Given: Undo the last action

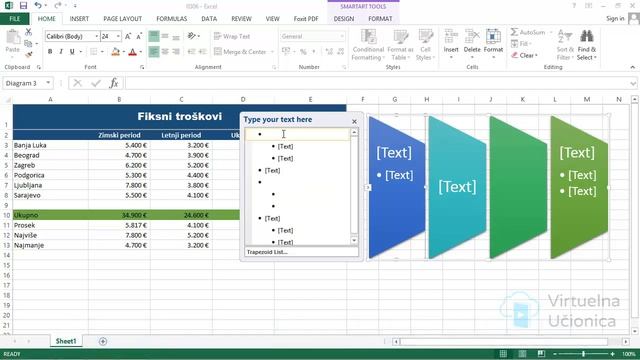Looking at the screenshot, I should tap(38, 6).
